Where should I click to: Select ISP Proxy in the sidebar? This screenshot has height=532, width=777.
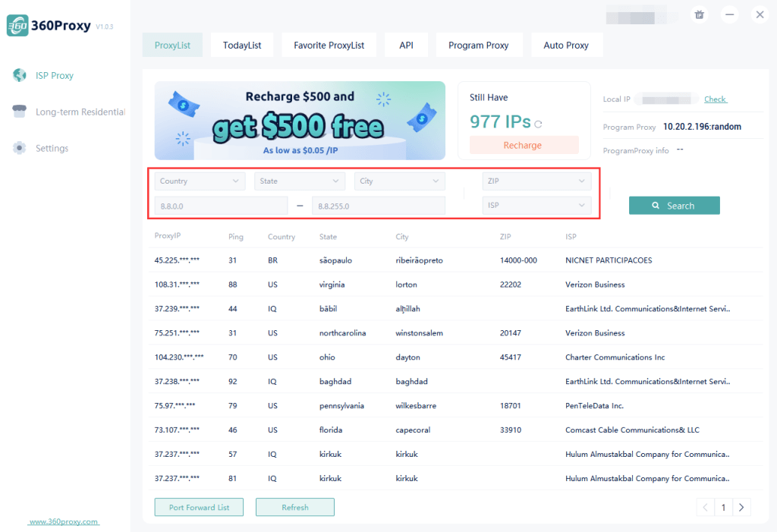point(55,75)
